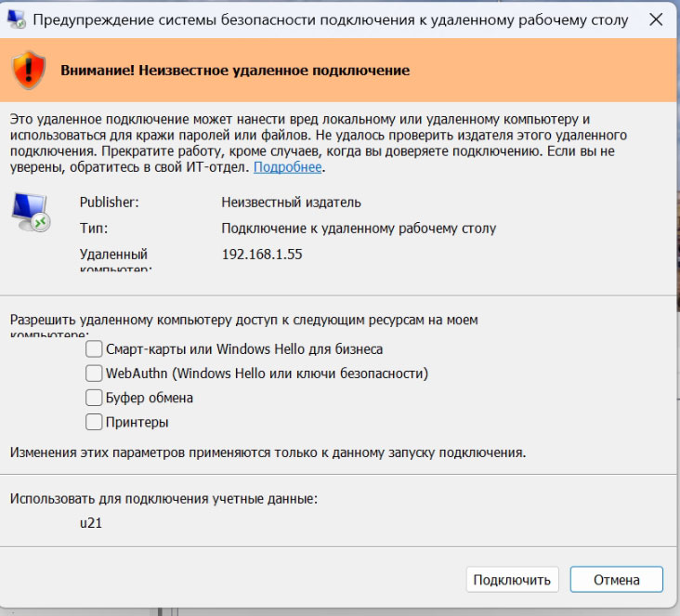Enable smart cards or Windows Hello checkbox
Image resolution: width=680 pixels, height=616 pixels.
tap(94, 349)
